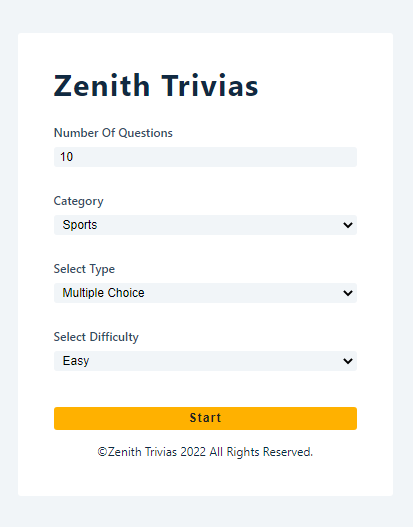Click empty white space below copyright text
Image resolution: width=413 pixels, height=527 pixels.
(205, 477)
